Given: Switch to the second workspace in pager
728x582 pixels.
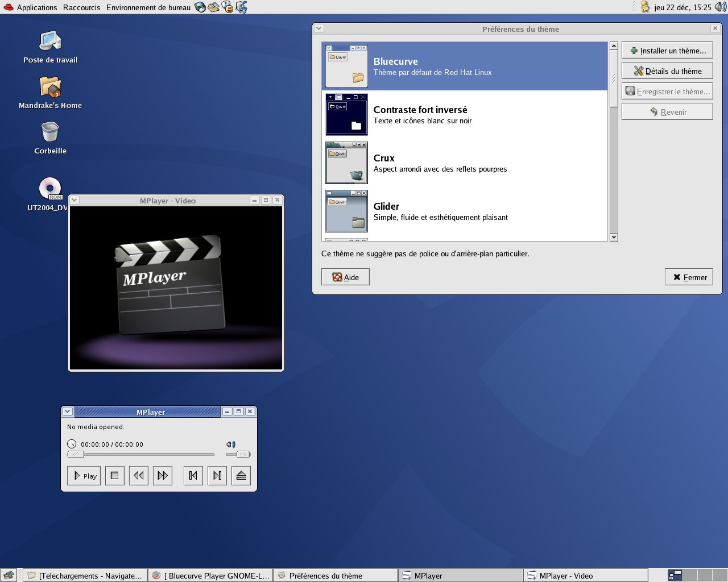Looking at the screenshot, I should click(690, 575).
